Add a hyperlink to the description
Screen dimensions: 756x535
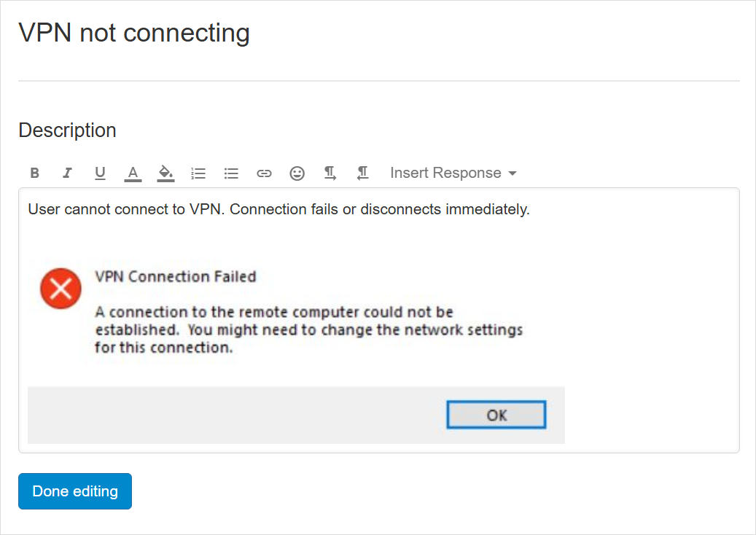click(264, 173)
